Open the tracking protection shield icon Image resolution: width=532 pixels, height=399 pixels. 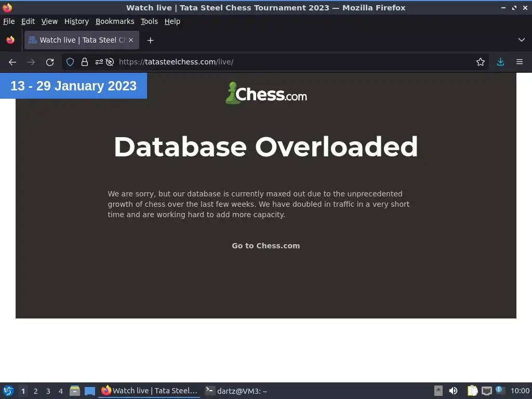(70, 62)
